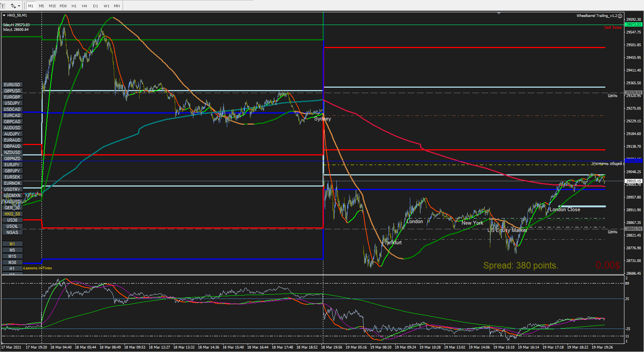644x352 pixels.
Task: Click the 5dayH 29573.03 label
Action: (x=16, y=25)
